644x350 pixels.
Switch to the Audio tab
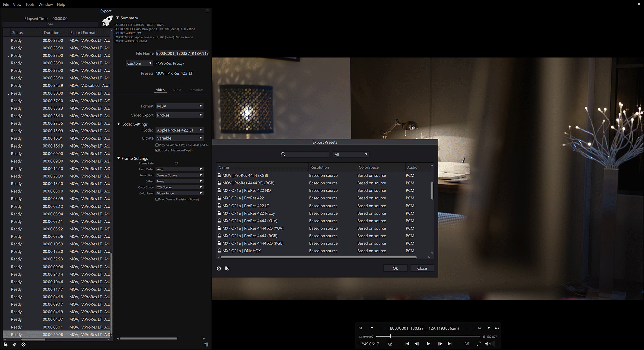(x=177, y=90)
